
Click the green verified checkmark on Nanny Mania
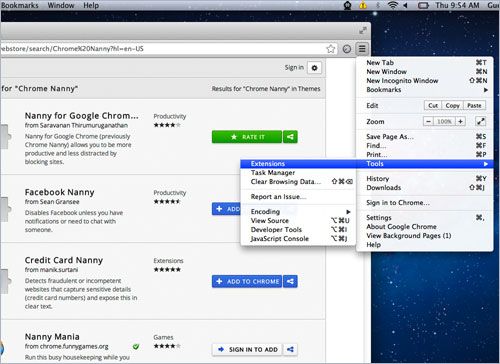(x=136, y=347)
